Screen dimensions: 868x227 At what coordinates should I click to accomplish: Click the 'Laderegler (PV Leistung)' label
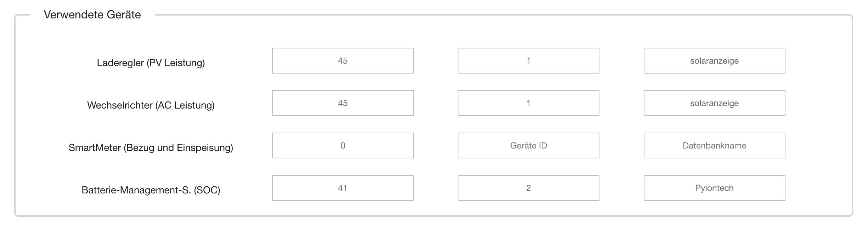[x=151, y=63]
